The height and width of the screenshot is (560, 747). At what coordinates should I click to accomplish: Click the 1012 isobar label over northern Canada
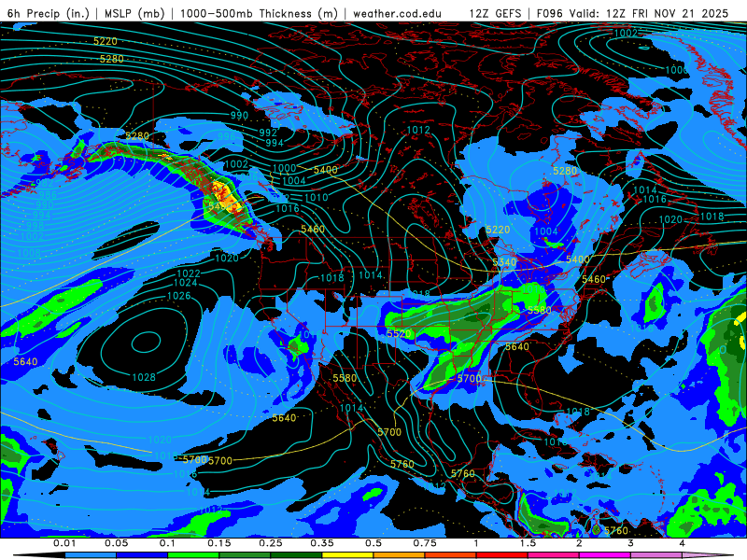(x=418, y=130)
